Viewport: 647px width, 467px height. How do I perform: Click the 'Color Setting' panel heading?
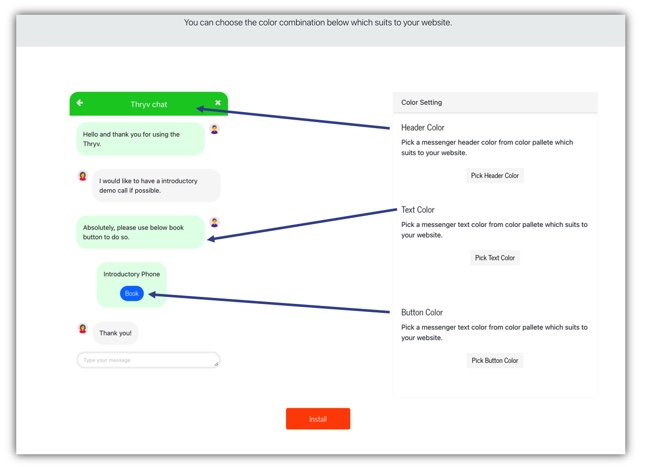tap(421, 102)
